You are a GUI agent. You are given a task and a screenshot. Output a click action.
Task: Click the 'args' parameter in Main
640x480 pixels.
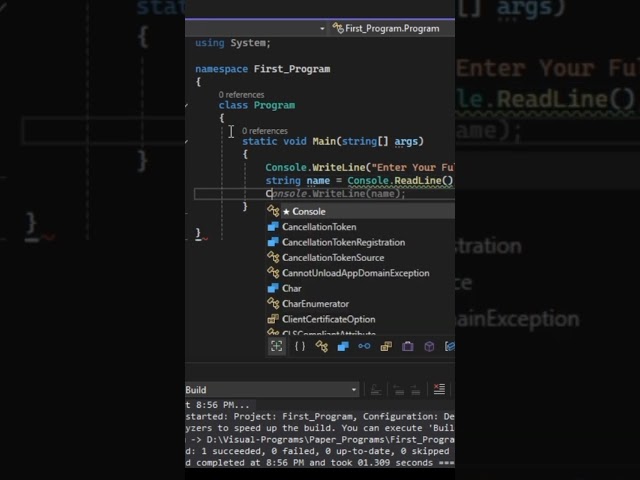coord(406,141)
